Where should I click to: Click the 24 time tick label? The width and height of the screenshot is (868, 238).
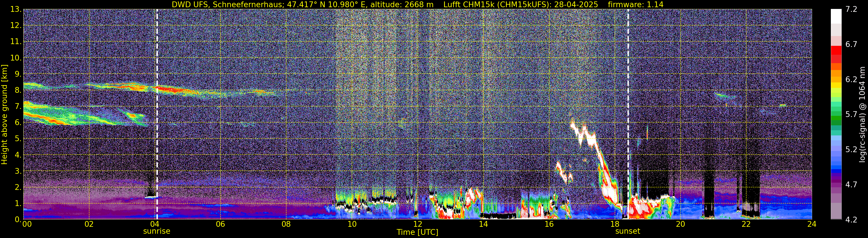812,224
